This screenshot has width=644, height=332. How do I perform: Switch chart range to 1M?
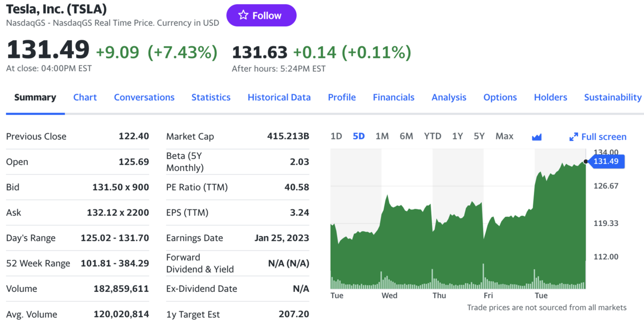tap(382, 136)
